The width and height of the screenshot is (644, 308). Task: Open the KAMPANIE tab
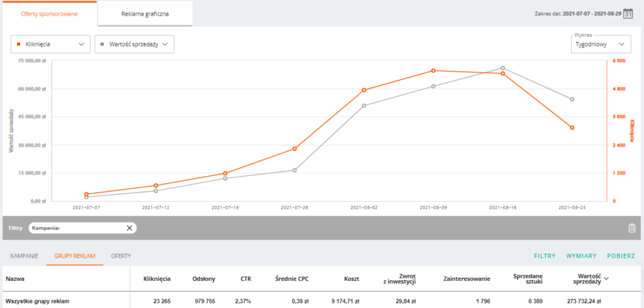tap(25, 256)
